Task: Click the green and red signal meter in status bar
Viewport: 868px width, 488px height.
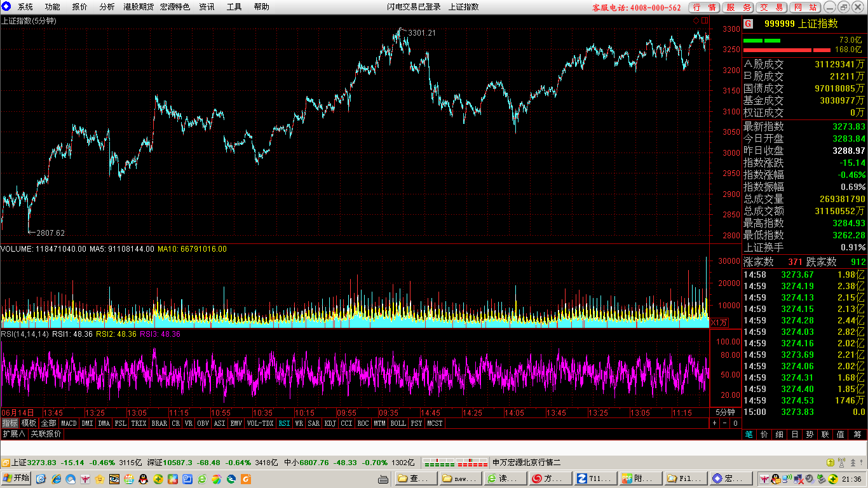Action: [x=456, y=463]
